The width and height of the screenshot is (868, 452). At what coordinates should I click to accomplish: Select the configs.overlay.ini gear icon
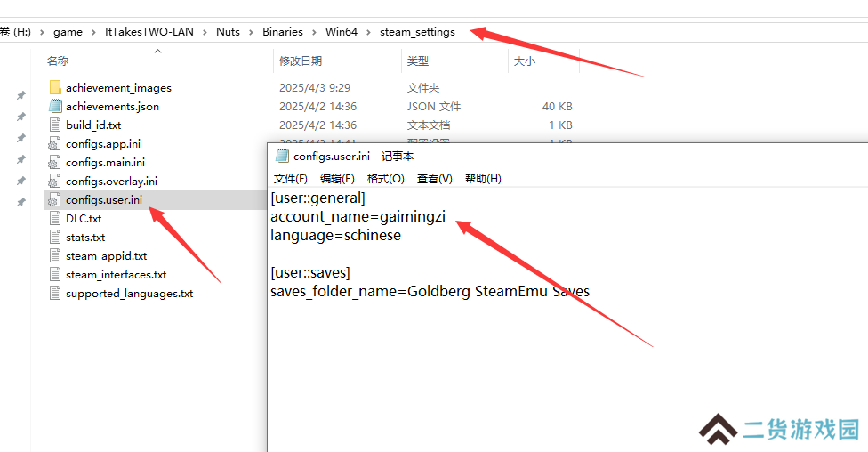[x=53, y=182]
